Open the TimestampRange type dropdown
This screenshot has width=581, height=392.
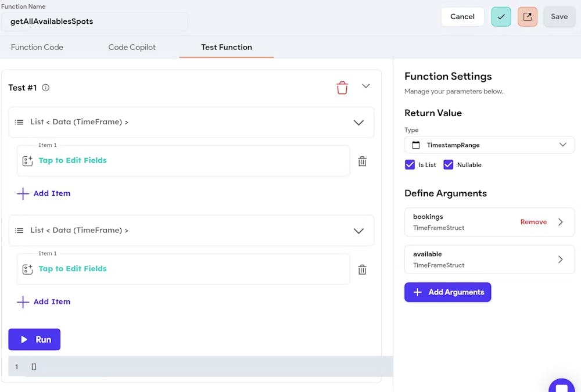[x=562, y=145]
